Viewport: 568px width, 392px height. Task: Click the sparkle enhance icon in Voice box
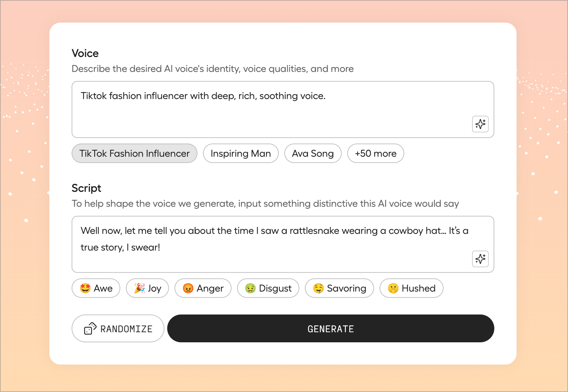pos(480,124)
